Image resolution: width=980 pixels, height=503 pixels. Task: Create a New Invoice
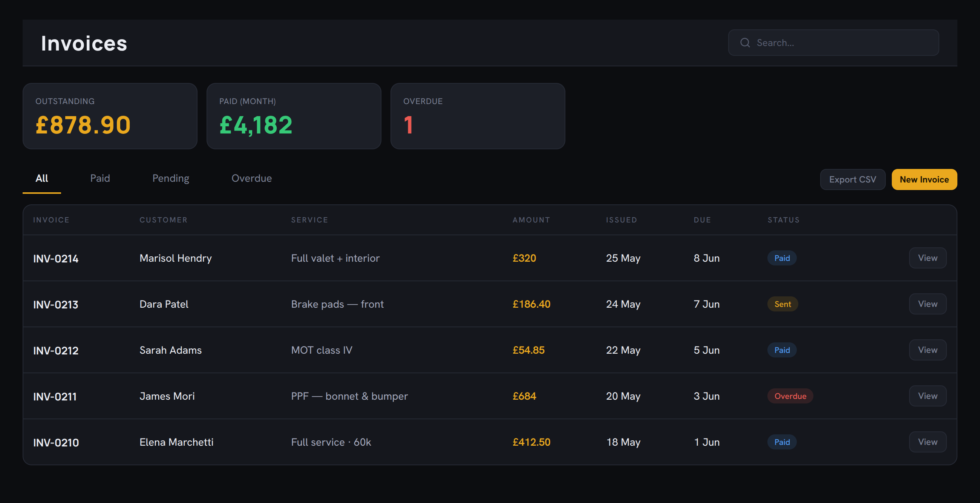[924, 179]
